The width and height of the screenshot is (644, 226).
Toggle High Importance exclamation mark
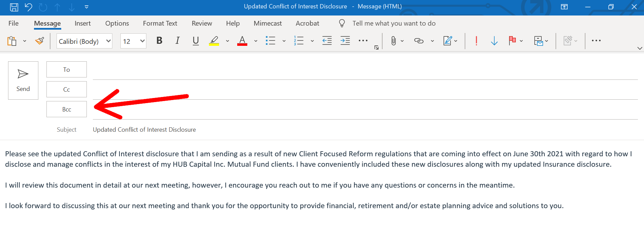476,41
